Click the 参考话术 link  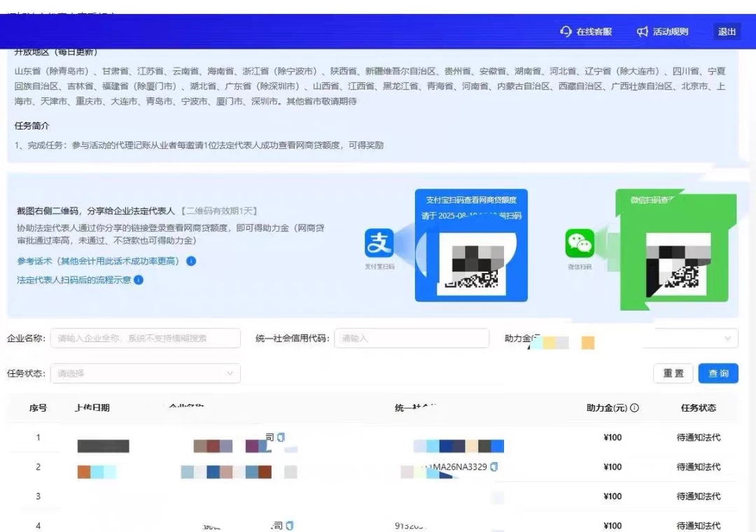pos(98,261)
